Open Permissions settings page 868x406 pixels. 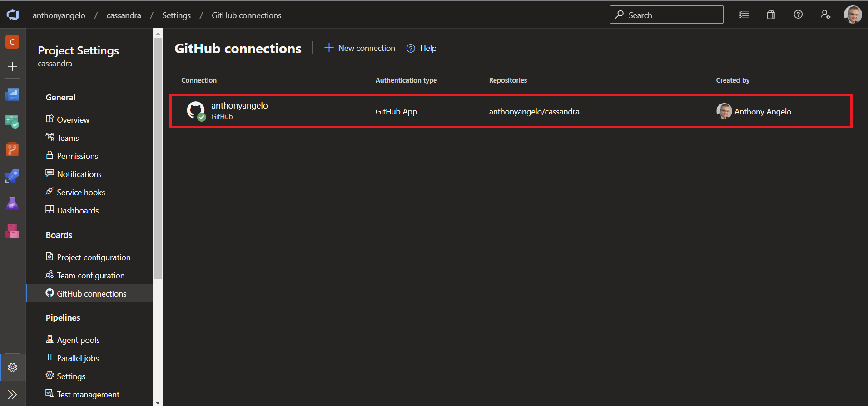(x=72, y=156)
